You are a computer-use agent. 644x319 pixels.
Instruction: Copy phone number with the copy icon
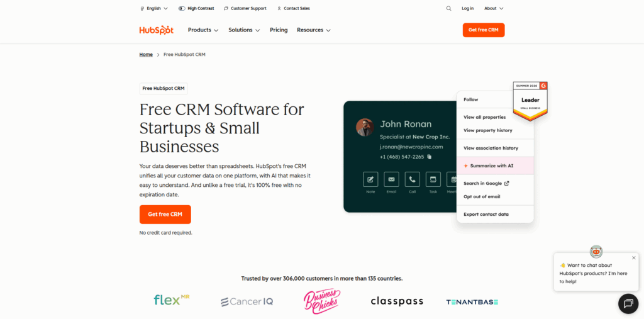tap(429, 157)
